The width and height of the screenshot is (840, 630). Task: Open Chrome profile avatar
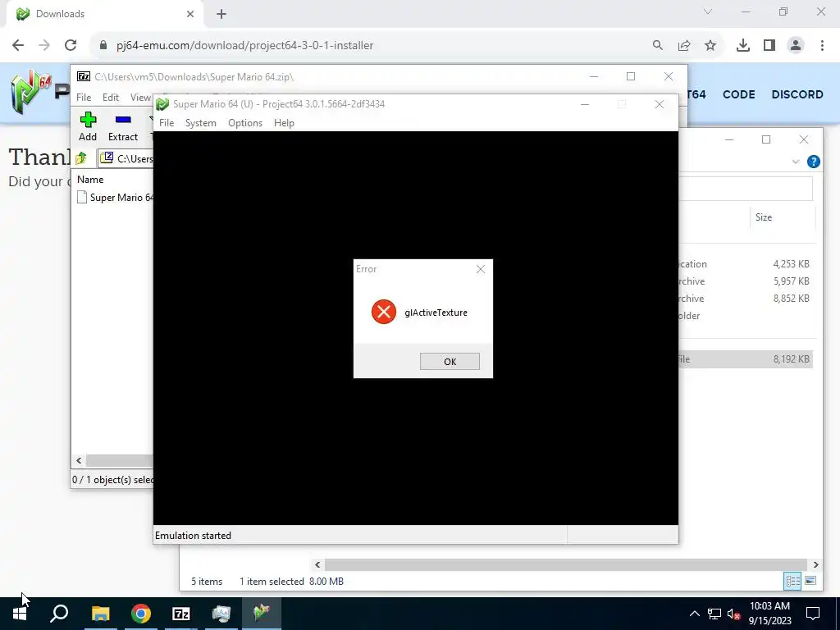tap(796, 45)
